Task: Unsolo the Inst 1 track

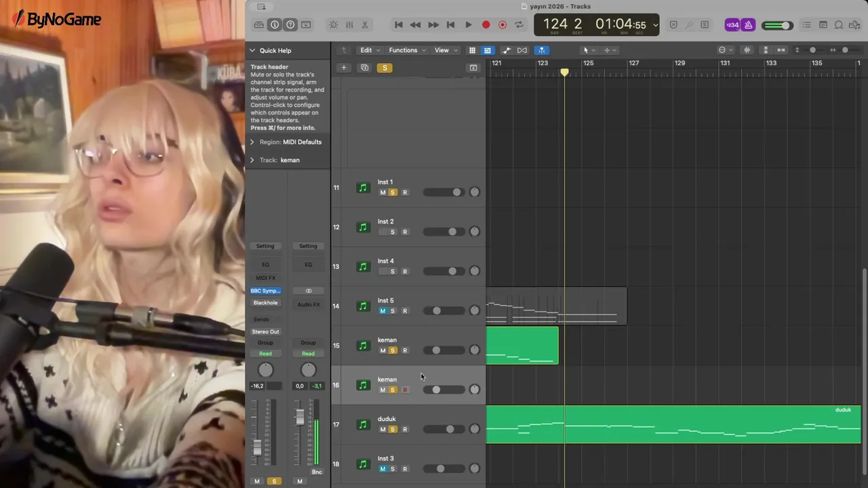Action: pos(392,192)
